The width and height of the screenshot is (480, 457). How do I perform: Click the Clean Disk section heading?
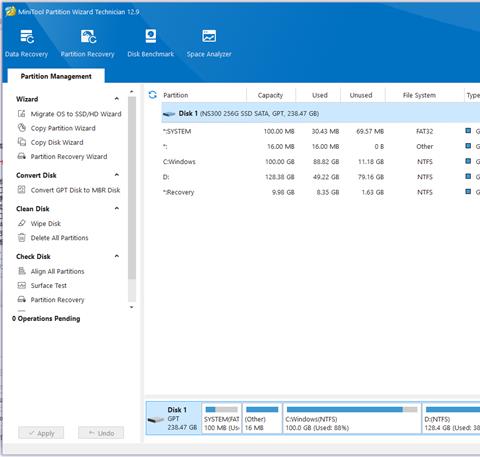pos(33,209)
